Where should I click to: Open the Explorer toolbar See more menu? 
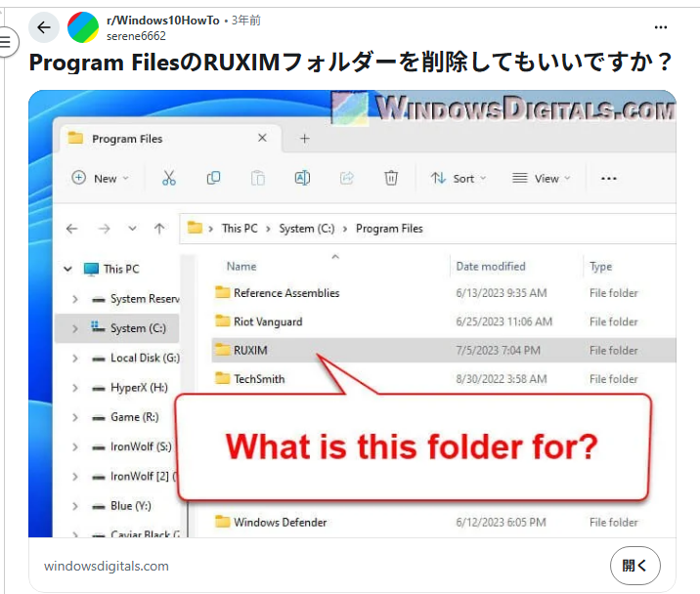(x=608, y=179)
